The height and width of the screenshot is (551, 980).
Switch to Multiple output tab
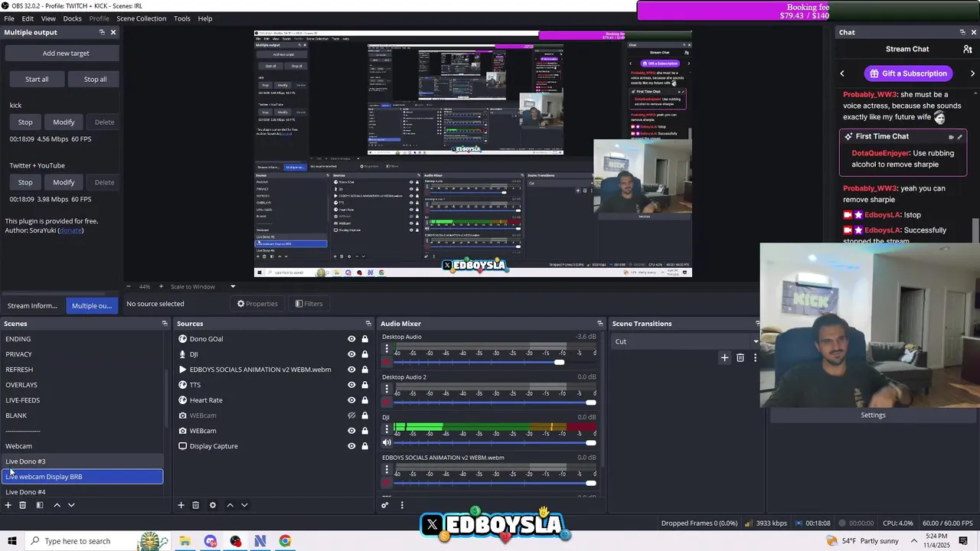point(91,305)
